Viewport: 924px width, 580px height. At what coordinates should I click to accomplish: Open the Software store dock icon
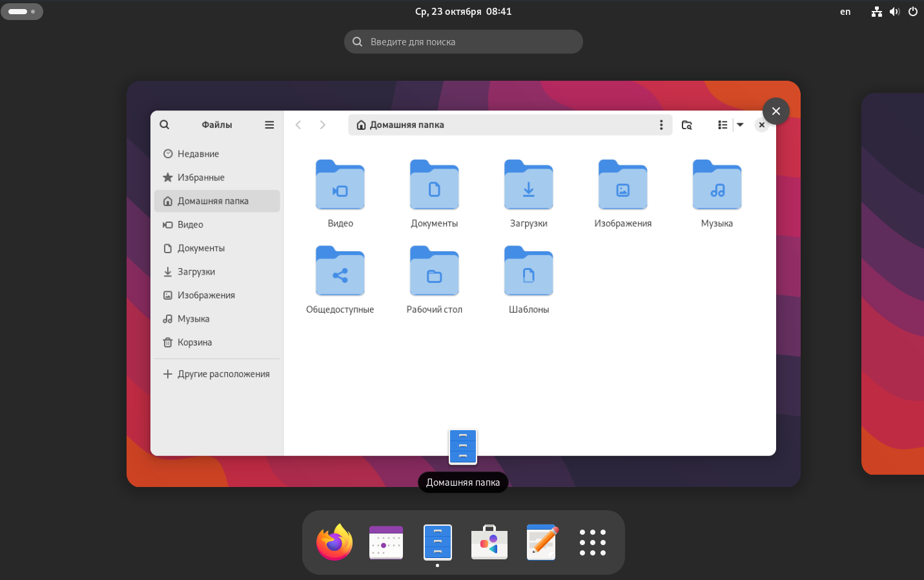click(489, 543)
